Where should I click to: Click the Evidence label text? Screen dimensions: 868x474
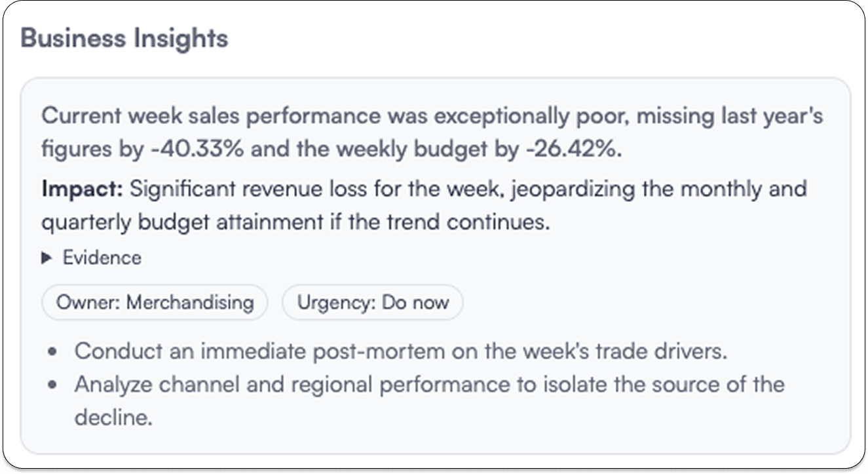tap(102, 258)
